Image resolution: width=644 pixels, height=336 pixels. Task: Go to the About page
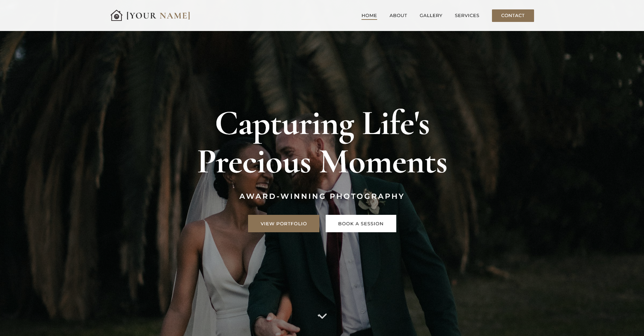coord(398,16)
